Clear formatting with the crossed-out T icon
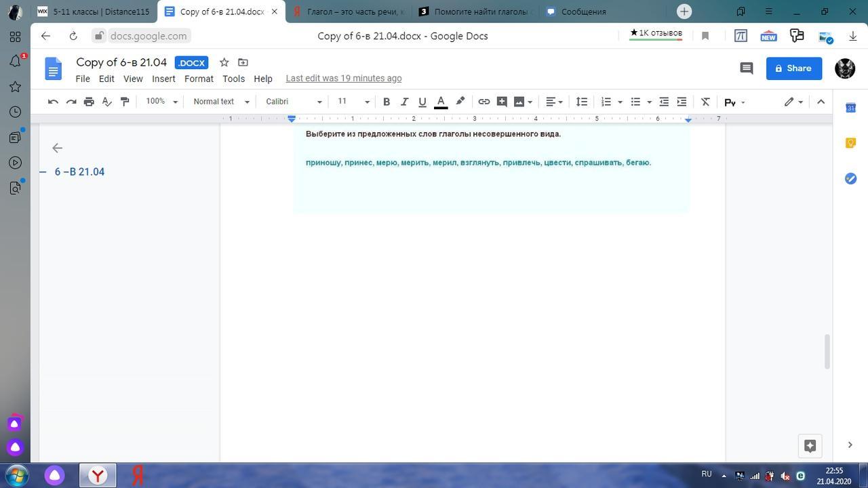The image size is (868, 488). pos(705,102)
